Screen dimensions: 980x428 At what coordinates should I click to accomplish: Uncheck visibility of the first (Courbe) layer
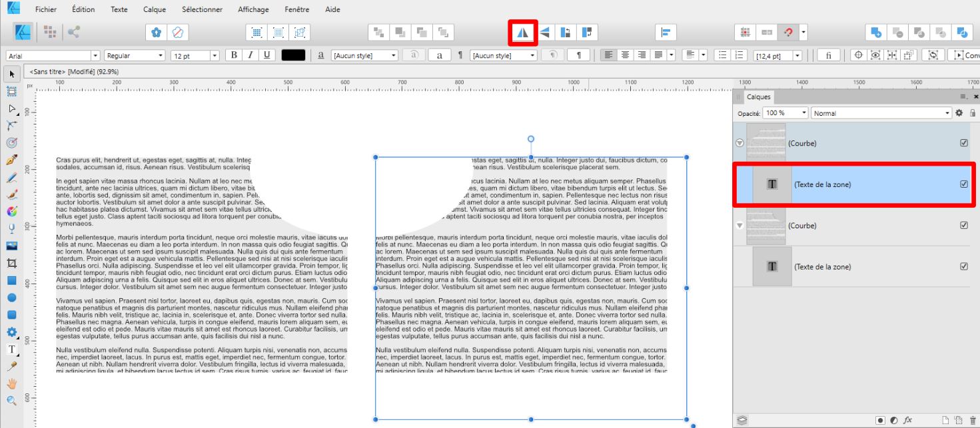[x=963, y=142]
